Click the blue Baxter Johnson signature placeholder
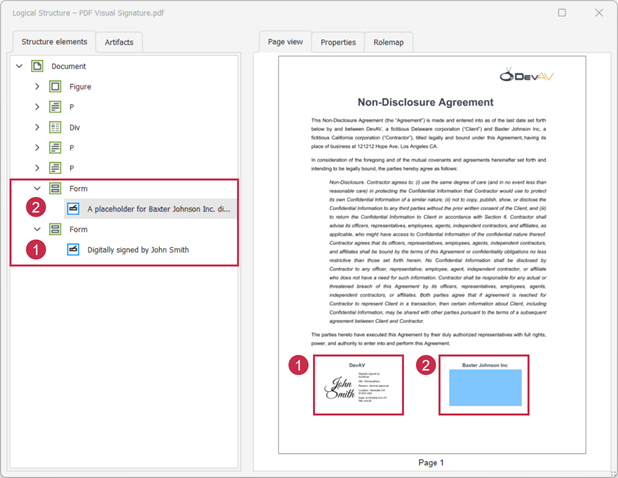The width and height of the screenshot is (618, 478). coord(485,387)
